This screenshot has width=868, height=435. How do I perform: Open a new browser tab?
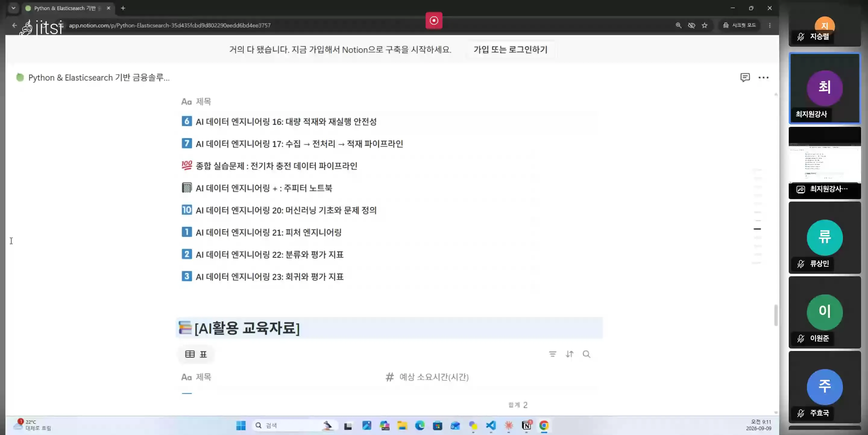pos(123,8)
